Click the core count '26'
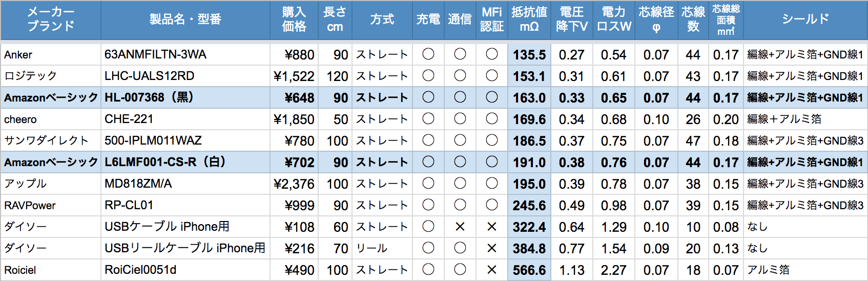 tap(693, 119)
